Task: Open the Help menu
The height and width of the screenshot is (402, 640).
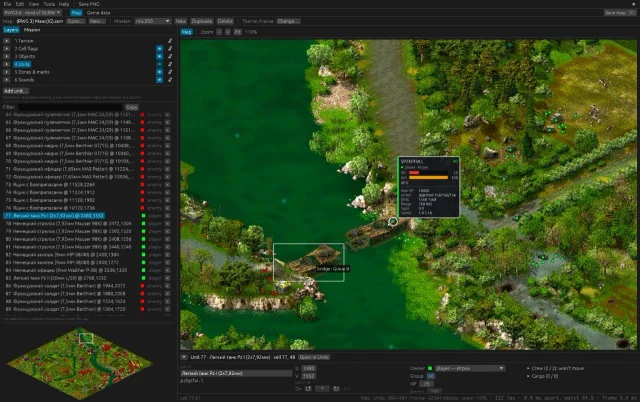Action: [64, 4]
